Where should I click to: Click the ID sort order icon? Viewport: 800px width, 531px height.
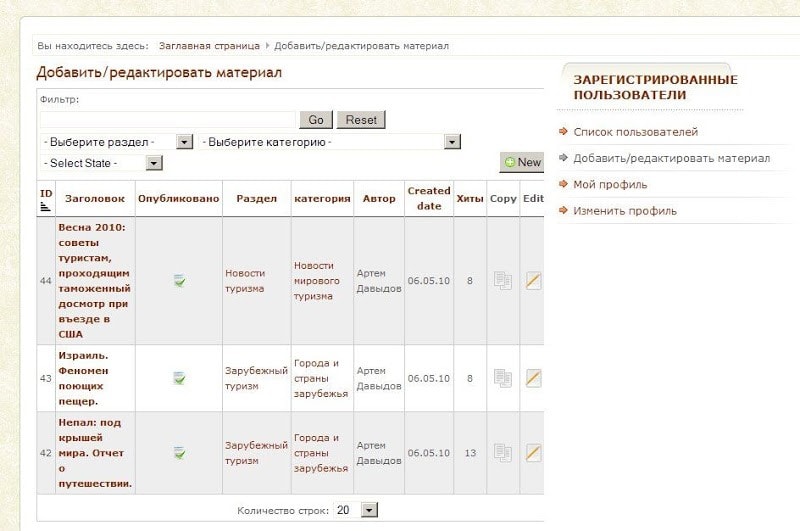[x=45, y=207]
